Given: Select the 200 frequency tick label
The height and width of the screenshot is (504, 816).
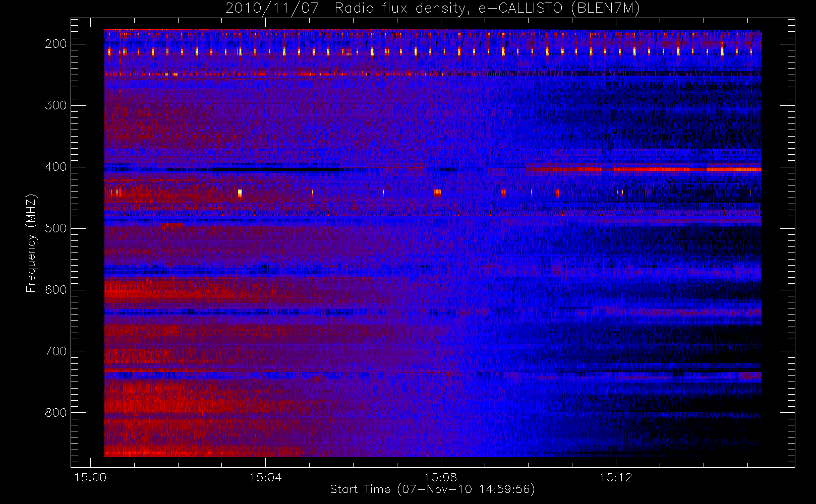Looking at the screenshot, I should pos(56,44).
